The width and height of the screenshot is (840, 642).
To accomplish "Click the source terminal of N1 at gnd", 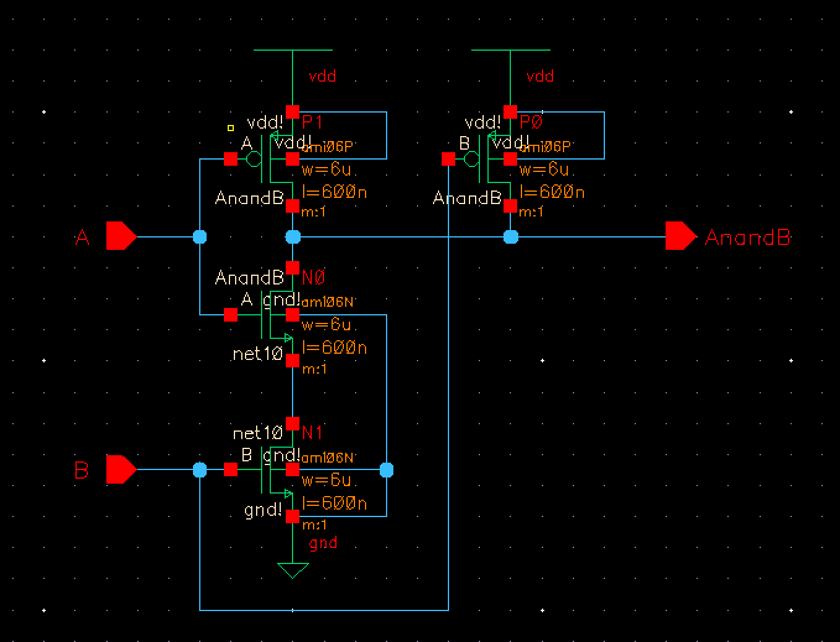I will [x=293, y=516].
